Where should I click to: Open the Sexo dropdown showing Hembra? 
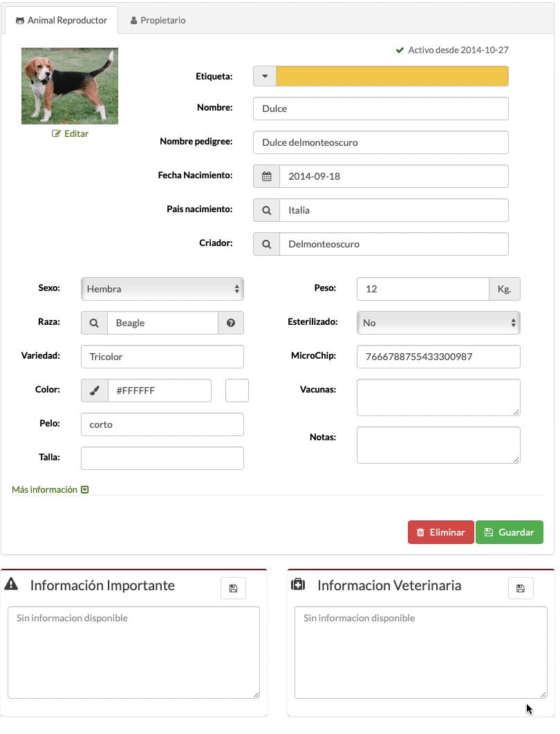tap(162, 289)
